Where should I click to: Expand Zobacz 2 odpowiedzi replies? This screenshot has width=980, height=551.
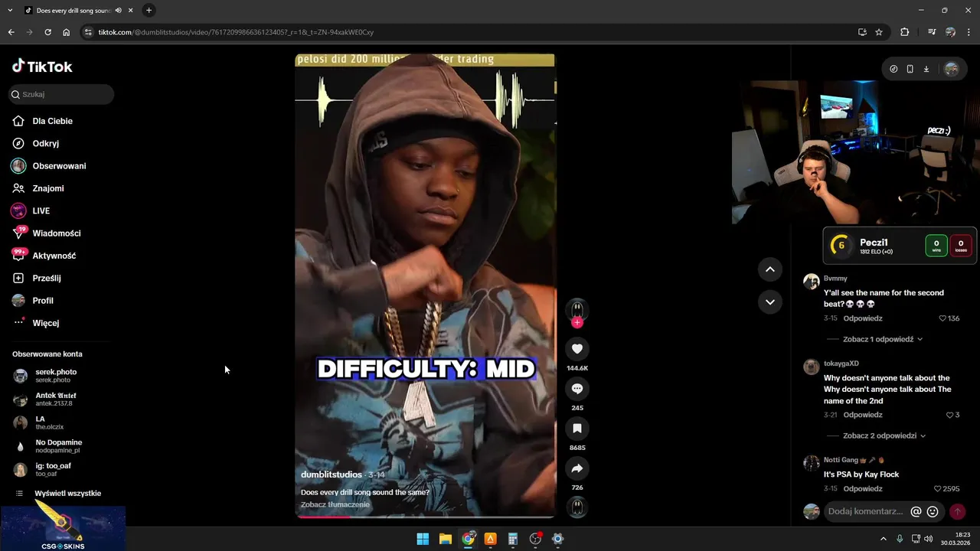(884, 435)
